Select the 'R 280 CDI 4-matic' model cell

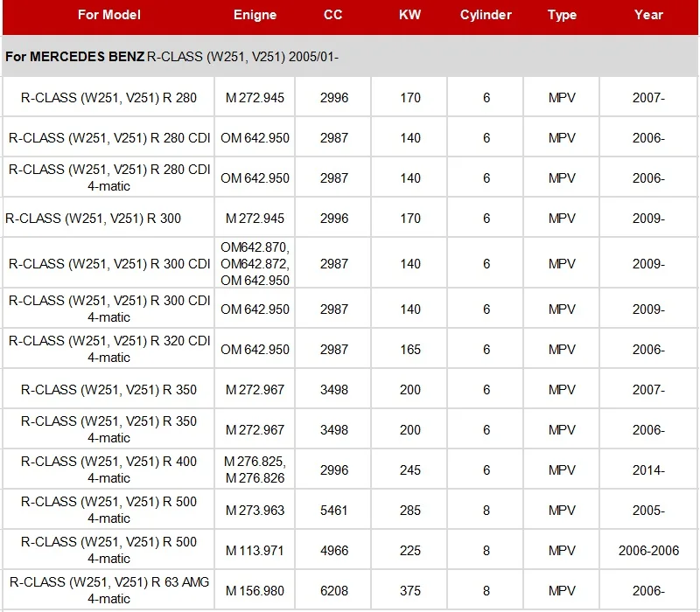pos(108,177)
